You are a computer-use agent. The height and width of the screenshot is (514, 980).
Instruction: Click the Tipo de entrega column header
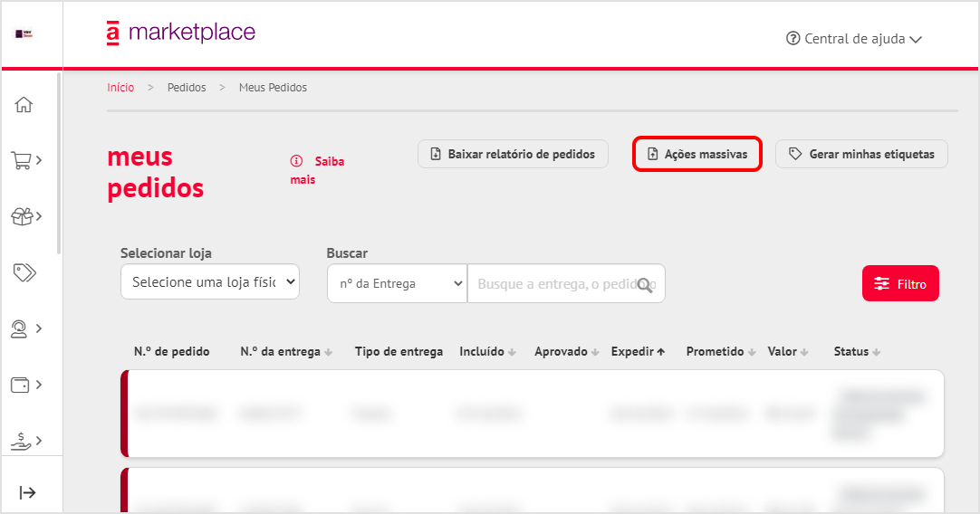pos(399,352)
